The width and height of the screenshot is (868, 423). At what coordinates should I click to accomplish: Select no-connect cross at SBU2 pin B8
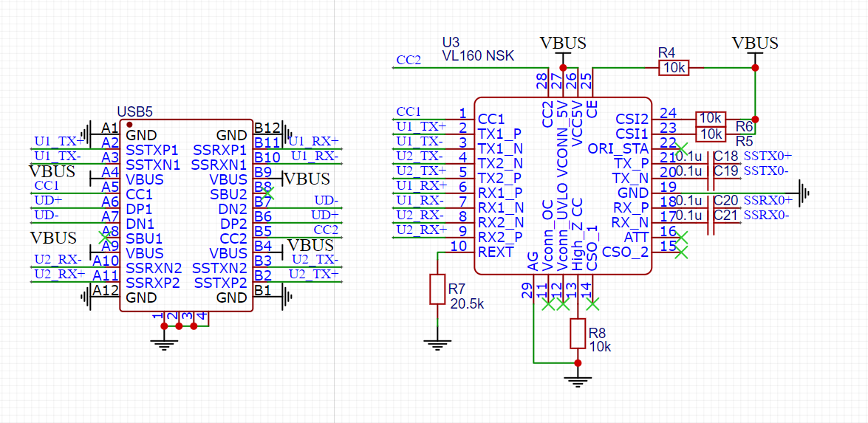pos(269,193)
